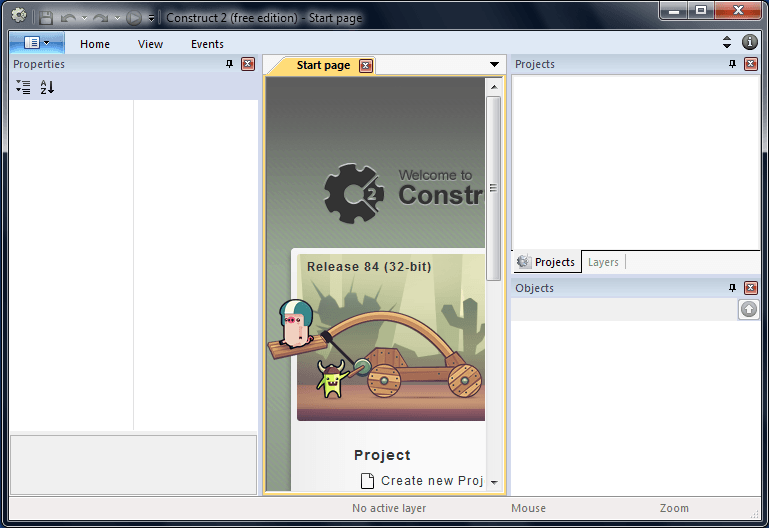Click the Save disk icon in title bar

[x=46, y=18]
